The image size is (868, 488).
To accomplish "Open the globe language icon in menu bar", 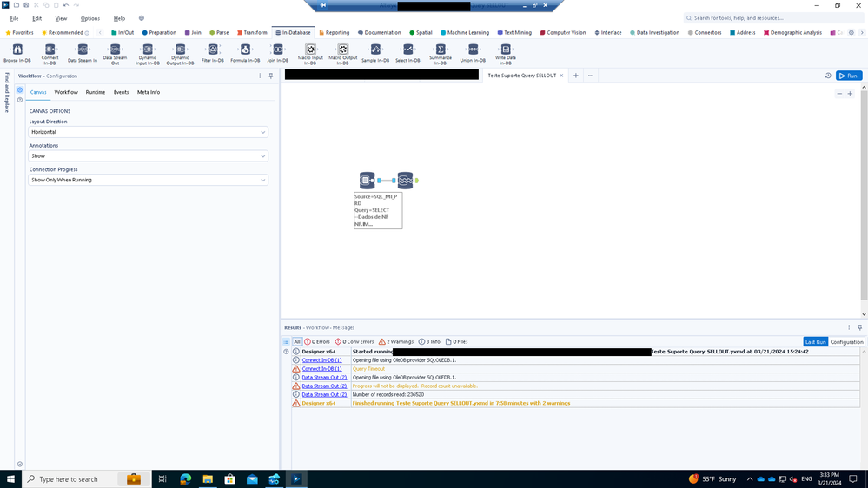I will (x=141, y=18).
